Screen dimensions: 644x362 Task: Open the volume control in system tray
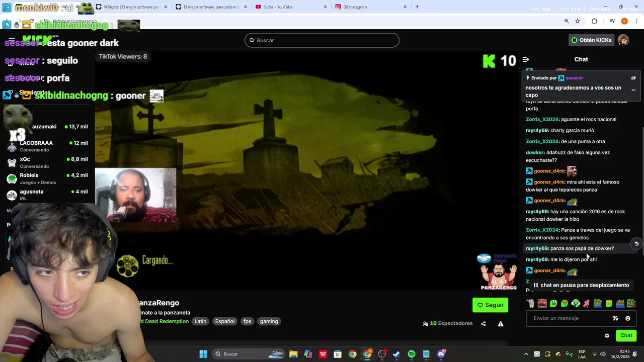click(603, 354)
